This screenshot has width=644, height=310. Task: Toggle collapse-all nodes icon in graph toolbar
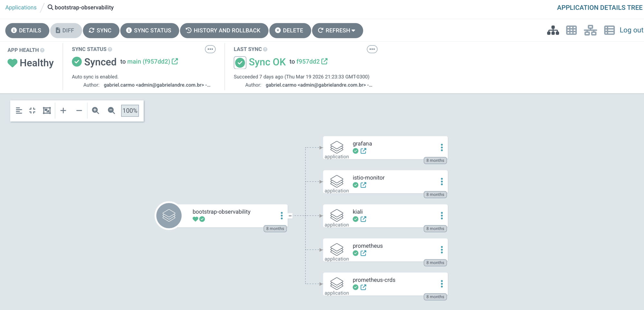click(32, 111)
